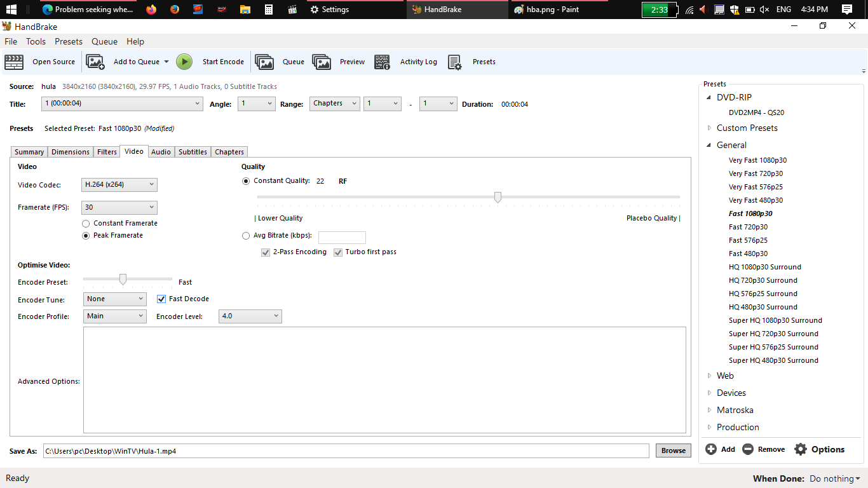Toggle the 2-Pass Encoding checkbox
The height and width of the screenshot is (488, 868).
(266, 252)
